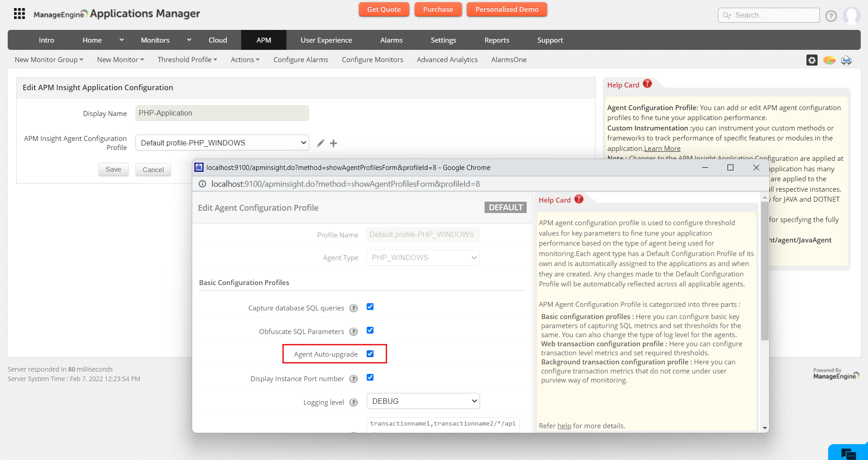Viewport: 868px width, 460px height.
Task: Go to the Intro tab
Action: click(46, 40)
